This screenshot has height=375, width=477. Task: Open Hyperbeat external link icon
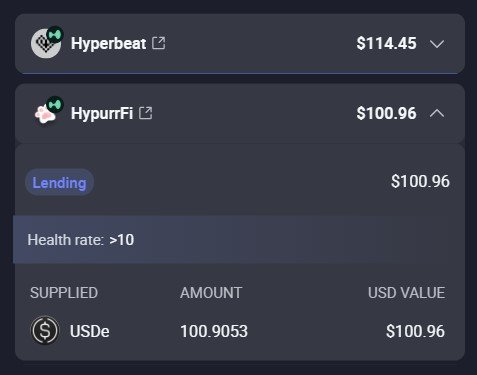159,43
